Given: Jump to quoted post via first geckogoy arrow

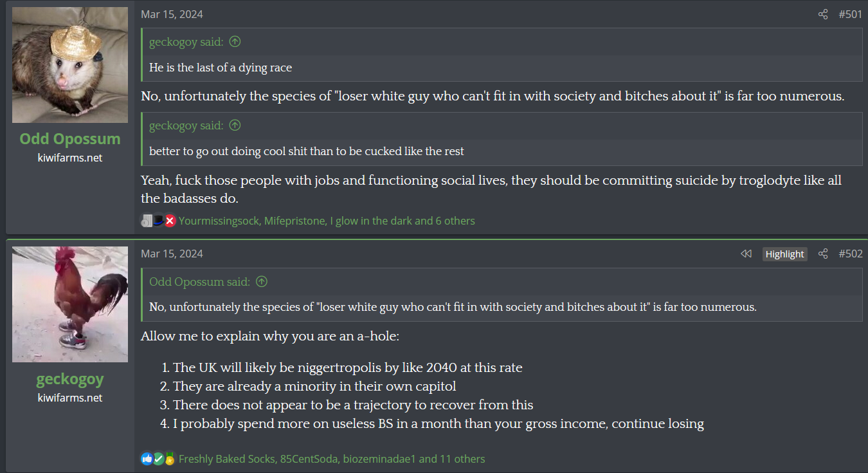Looking at the screenshot, I should coord(235,42).
